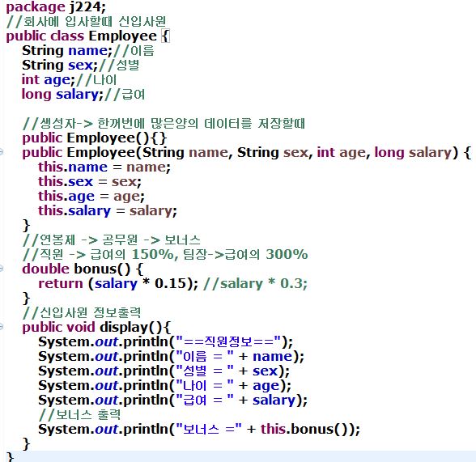Click the "==직원정보==" string literal
Screen dimensions: 476x462
[x=229, y=341]
